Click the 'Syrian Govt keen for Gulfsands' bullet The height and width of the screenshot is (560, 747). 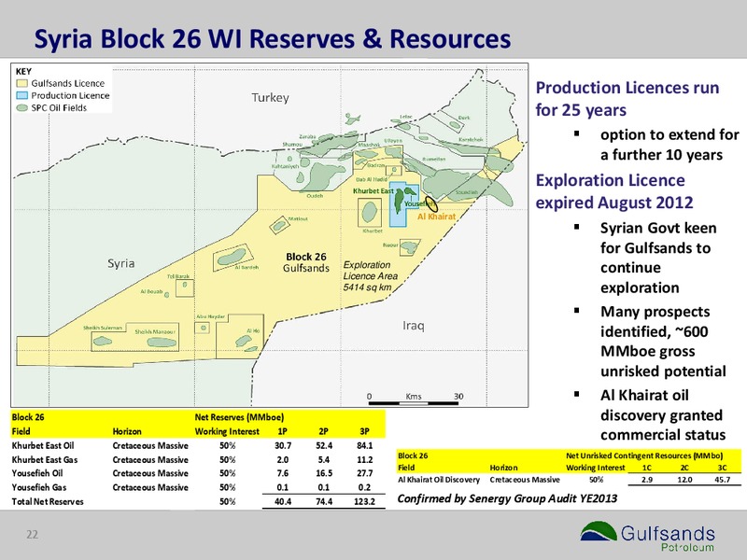tap(658, 258)
